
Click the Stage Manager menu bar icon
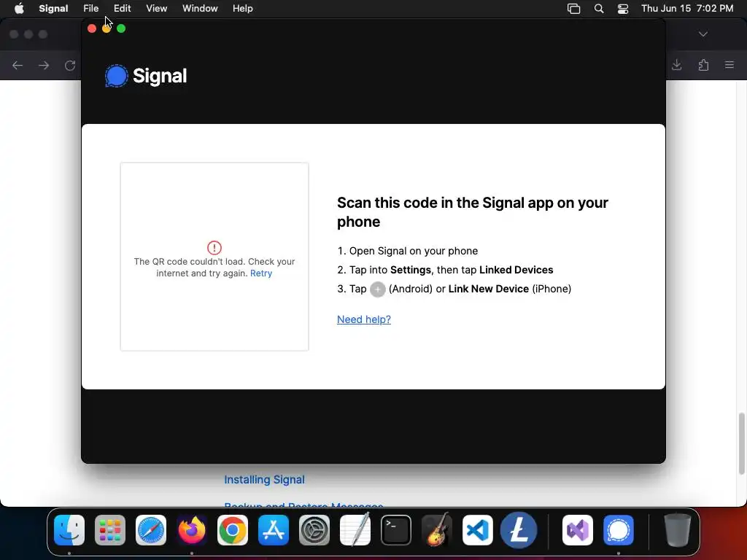pyautogui.click(x=573, y=9)
